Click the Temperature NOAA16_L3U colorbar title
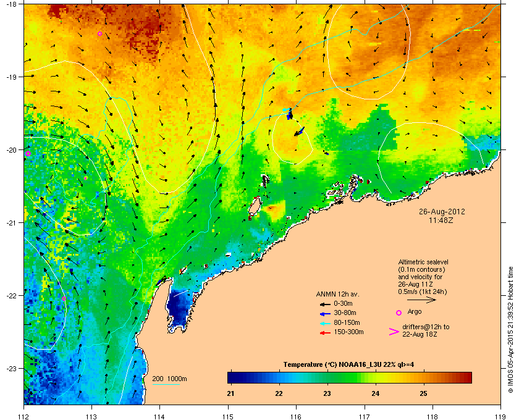519x420 pixels. [x=348, y=365]
